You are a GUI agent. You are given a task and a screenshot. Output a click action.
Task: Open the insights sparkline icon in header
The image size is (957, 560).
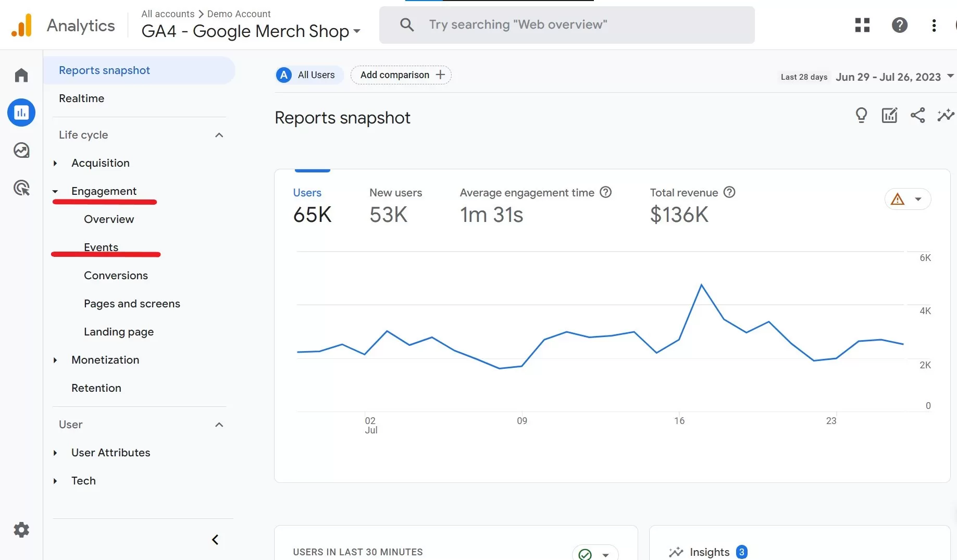[x=946, y=115]
